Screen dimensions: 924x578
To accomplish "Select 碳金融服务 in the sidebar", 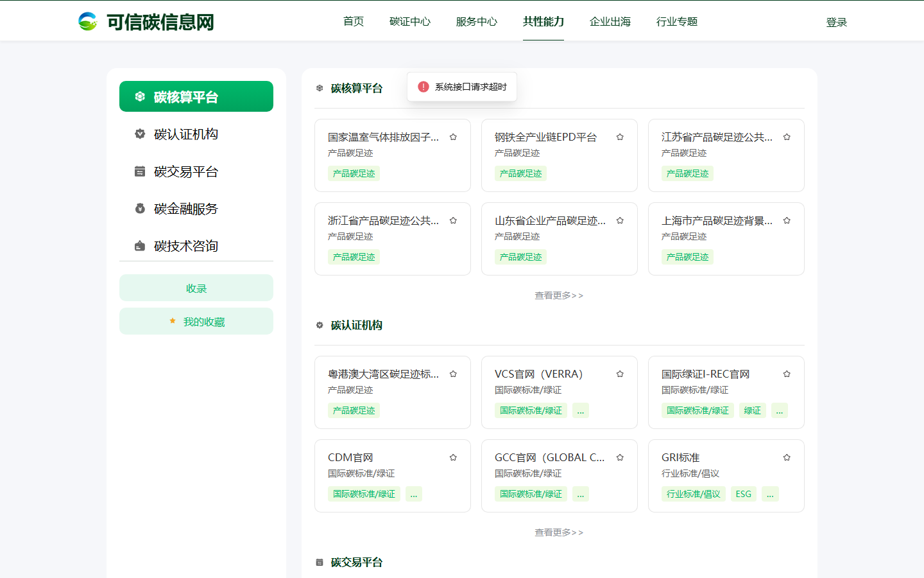I will (x=196, y=208).
